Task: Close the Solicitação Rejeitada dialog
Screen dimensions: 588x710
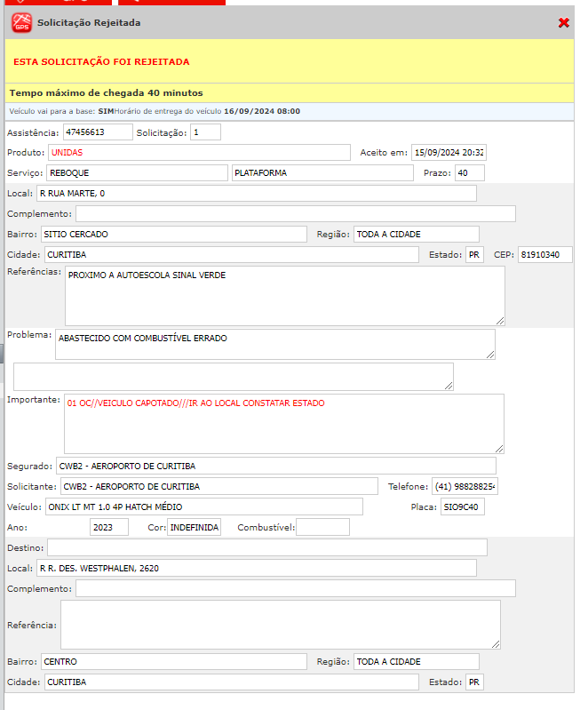Action: tap(563, 22)
